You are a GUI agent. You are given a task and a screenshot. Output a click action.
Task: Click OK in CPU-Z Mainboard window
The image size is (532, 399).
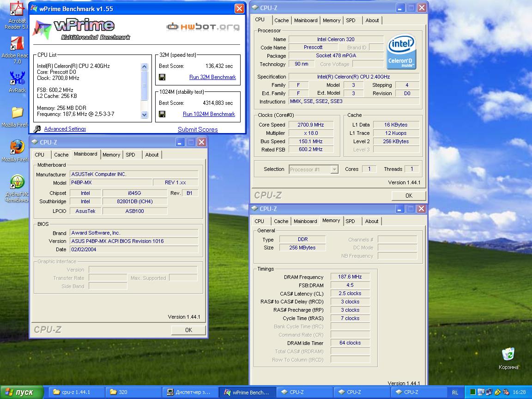(x=188, y=330)
